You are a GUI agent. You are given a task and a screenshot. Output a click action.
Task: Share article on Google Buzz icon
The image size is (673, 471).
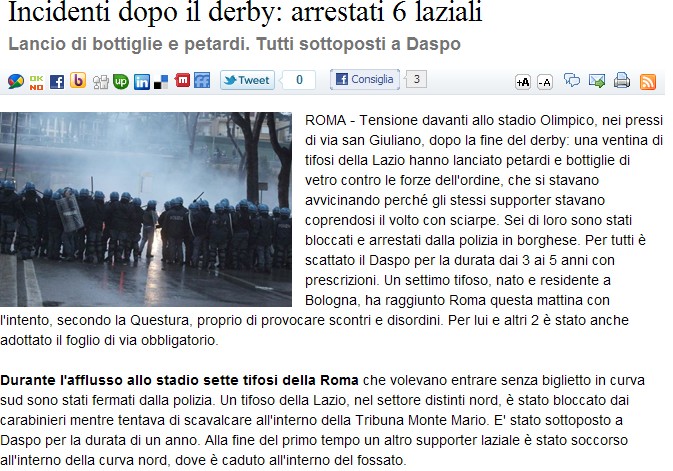[x=16, y=81]
